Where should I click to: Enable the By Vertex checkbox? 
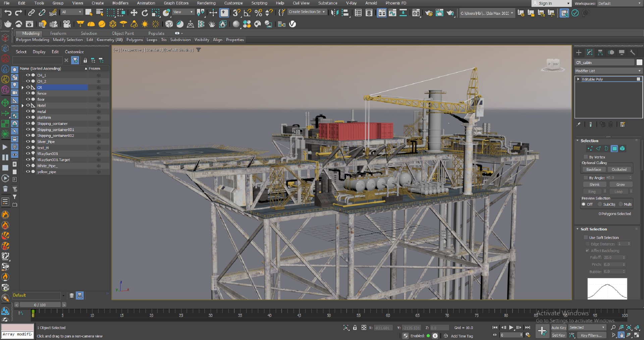pyautogui.click(x=586, y=157)
